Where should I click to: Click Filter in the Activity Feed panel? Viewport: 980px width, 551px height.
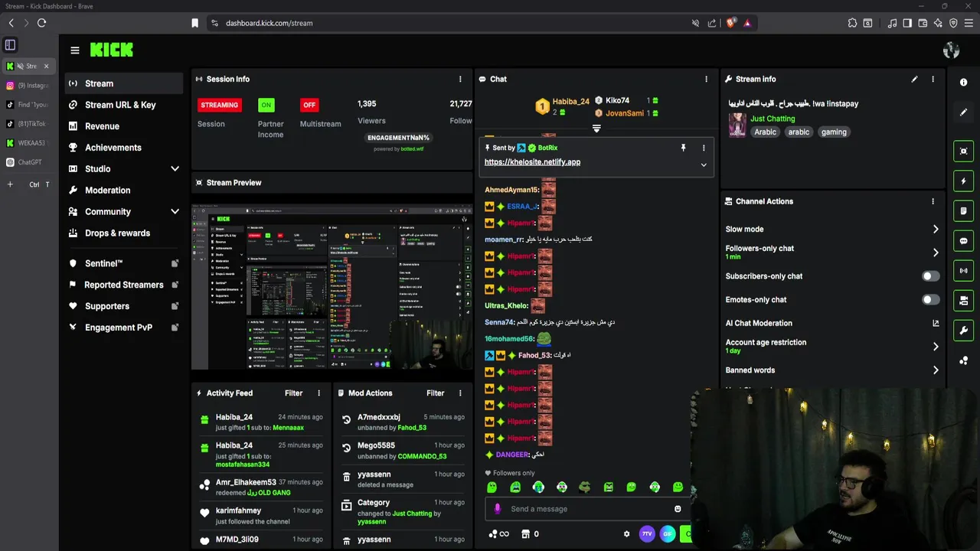[x=293, y=393]
